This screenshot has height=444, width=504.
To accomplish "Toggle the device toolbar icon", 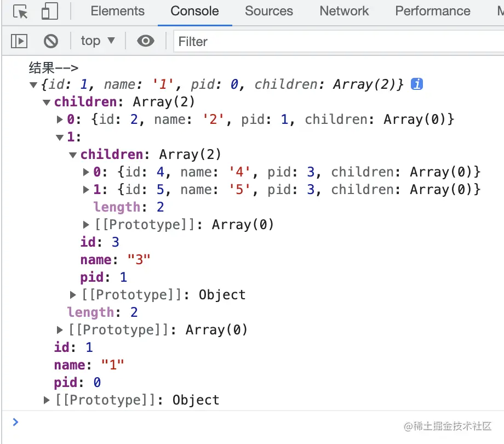I will click(x=50, y=12).
